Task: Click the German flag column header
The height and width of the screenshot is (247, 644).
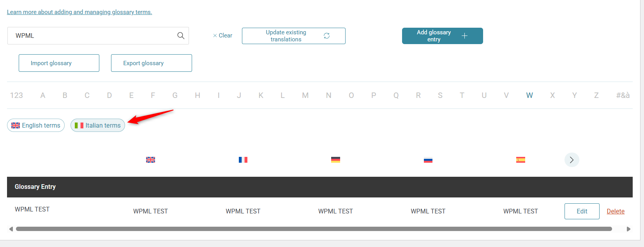Action: [x=335, y=160]
